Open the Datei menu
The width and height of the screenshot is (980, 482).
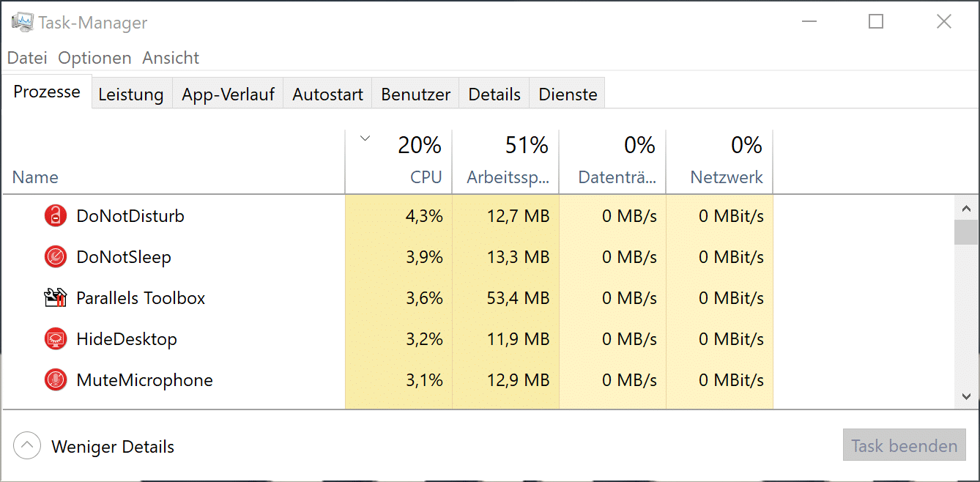[27, 58]
